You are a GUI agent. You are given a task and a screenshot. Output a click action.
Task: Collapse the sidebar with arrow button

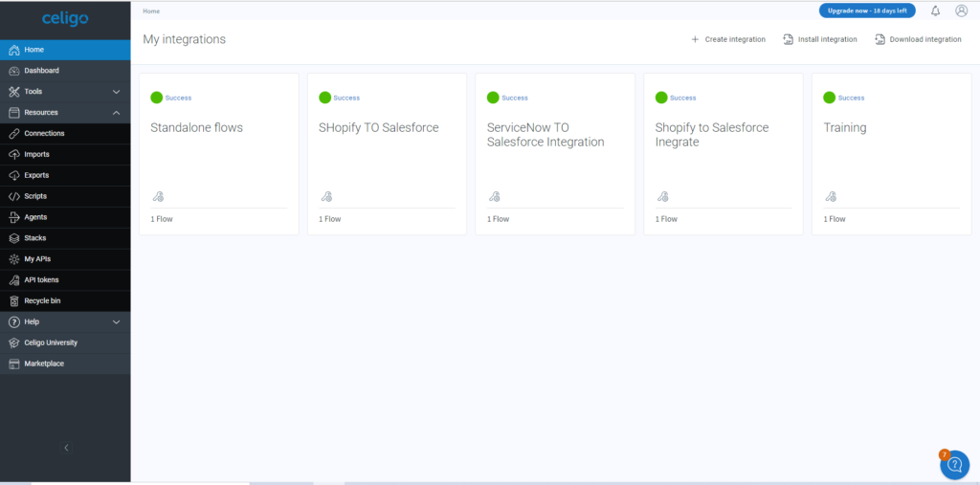click(67, 448)
